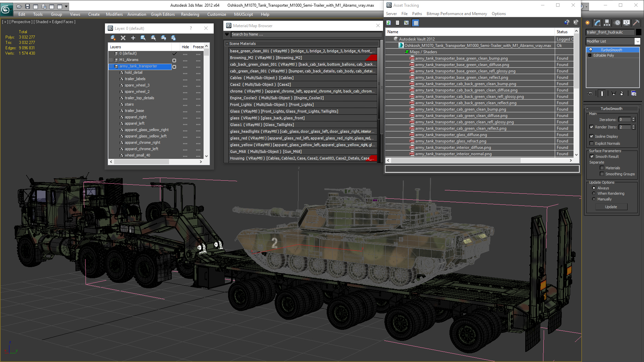Select the When Rendering update option
The width and height of the screenshot is (644, 362).
pos(594,193)
